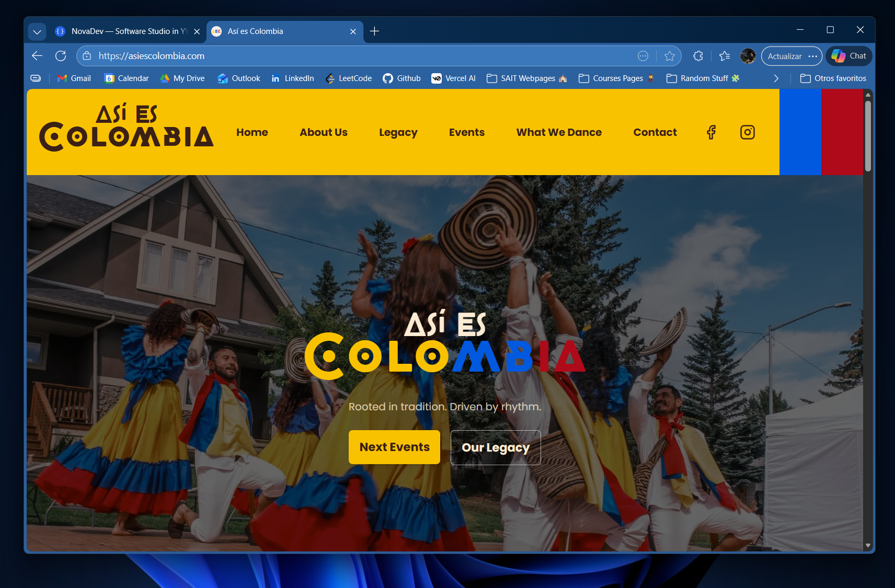This screenshot has height=588, width=895.
Task: Click the Next Events button
Action: pyautogui.click(x=394, y=447)
